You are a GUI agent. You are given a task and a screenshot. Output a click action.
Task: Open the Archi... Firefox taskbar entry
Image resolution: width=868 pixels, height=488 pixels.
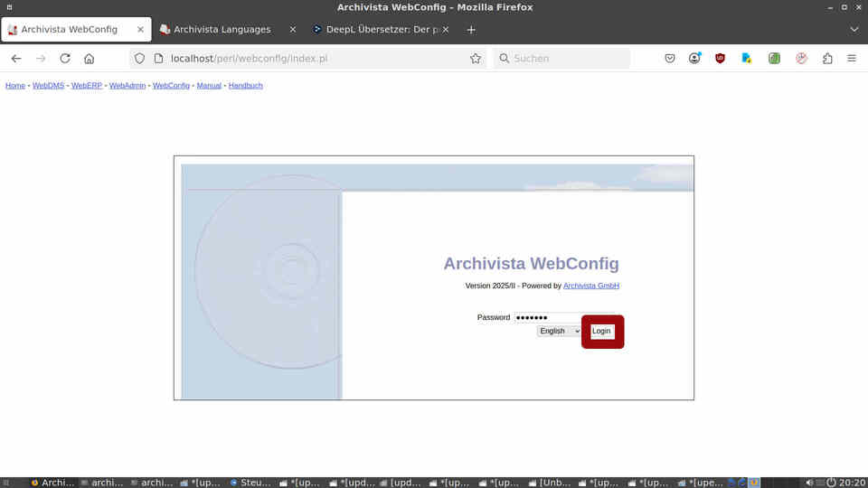tap(52, 483)
